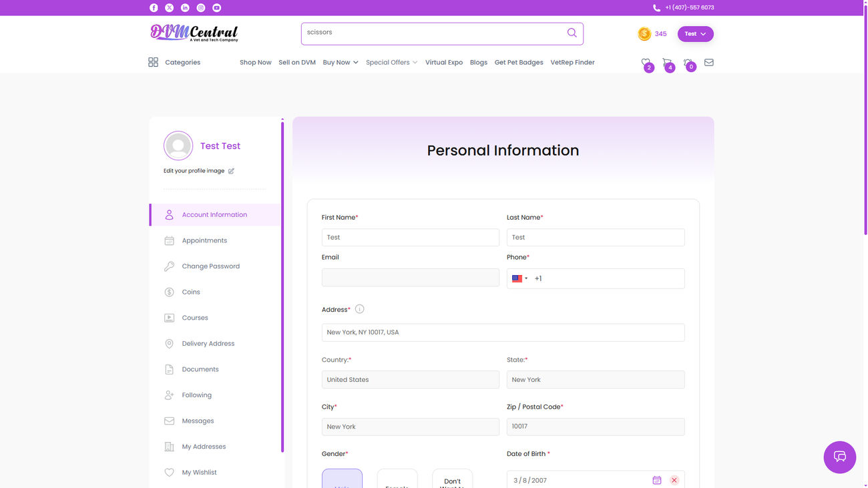Click the Courses play icon in sidebar
The image size is (868, 488).
(x=170, y=318)
